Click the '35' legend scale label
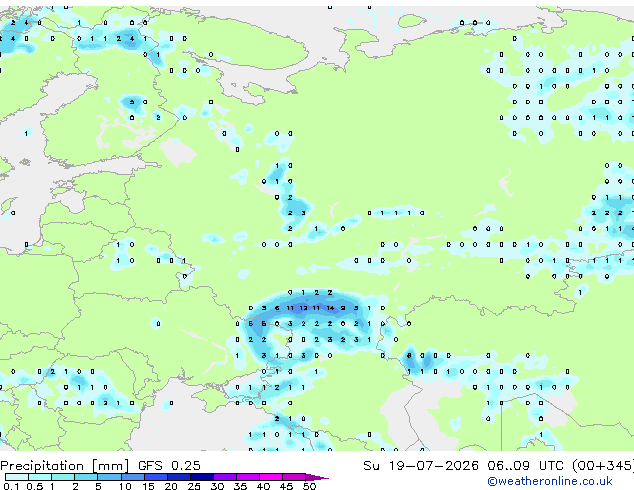The width and height of the screenshot is (634, 490). (x=240, y=486)
